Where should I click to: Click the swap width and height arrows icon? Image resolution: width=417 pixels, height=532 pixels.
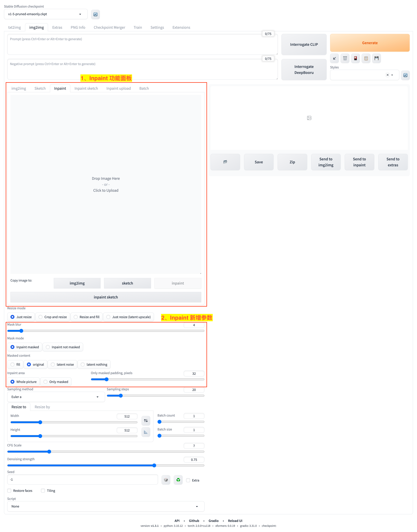coord(146,421)
